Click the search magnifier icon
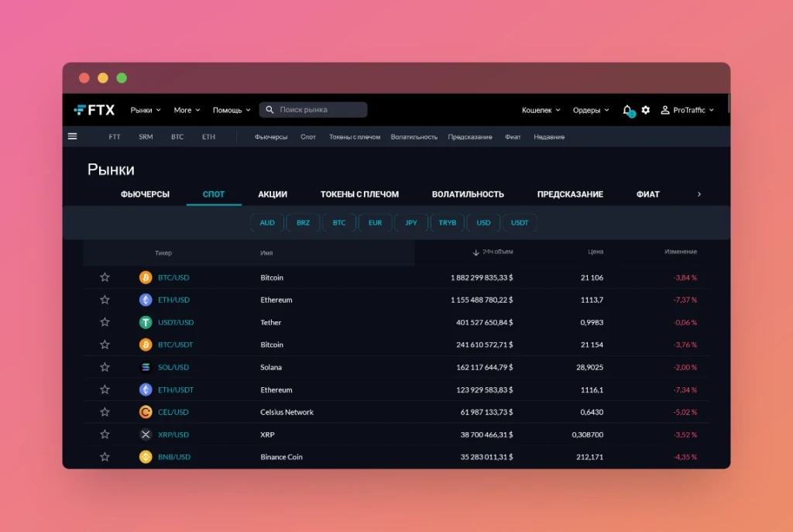The image size is (793, 532). pyautogui.click(x=269, y=110)
